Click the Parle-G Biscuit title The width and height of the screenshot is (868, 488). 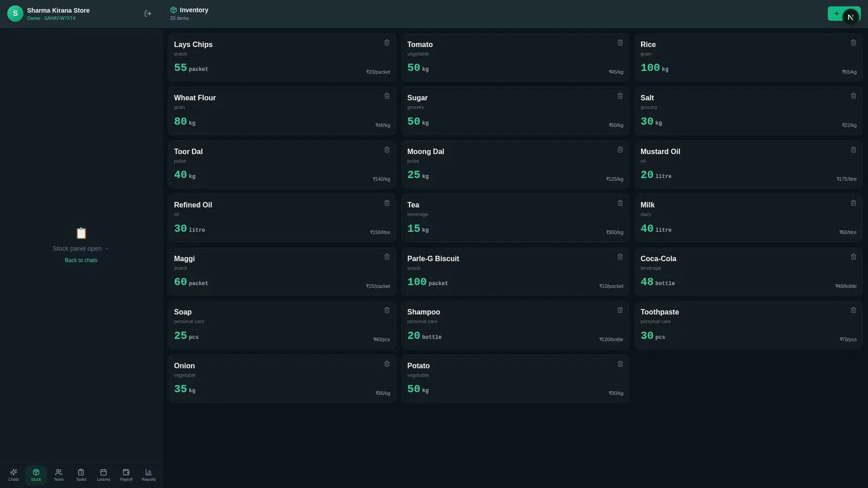pyautogui.click(x=433, y=259)
